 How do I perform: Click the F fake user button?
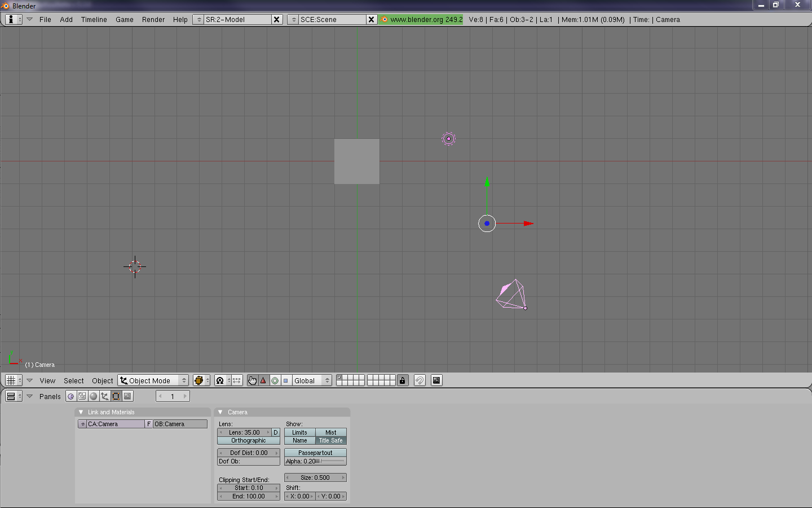point(149,424)
